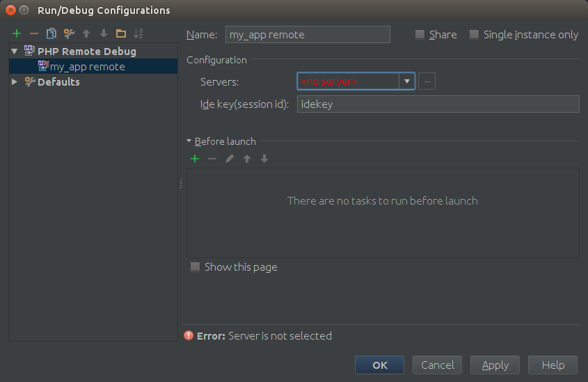
Task: Check the Show this page option
Action: (x=196, y=267)
